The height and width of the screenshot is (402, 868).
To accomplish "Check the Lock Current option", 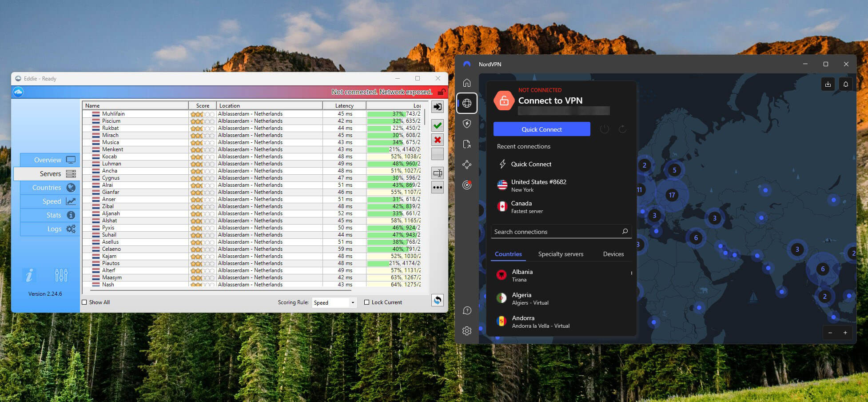I will pos(366,302).
